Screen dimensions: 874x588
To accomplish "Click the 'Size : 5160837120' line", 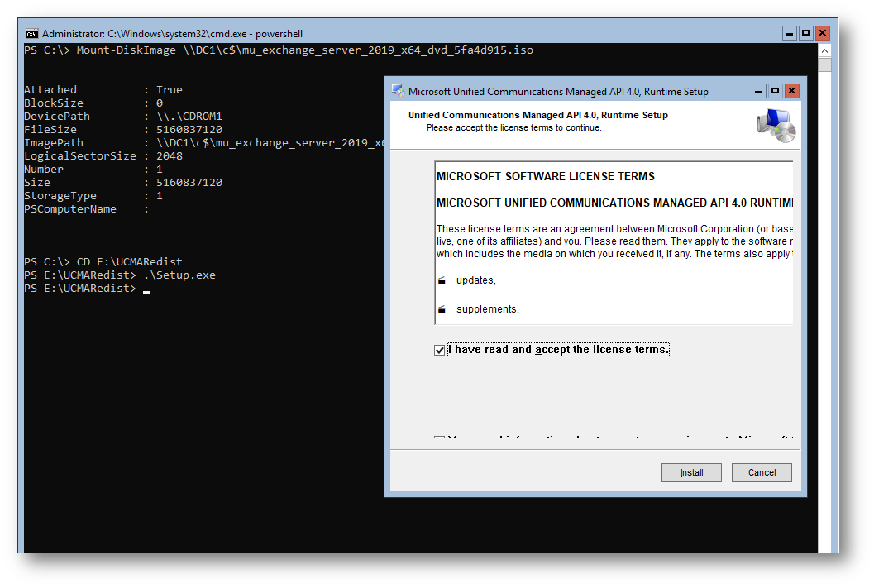I will coord(123,182).
